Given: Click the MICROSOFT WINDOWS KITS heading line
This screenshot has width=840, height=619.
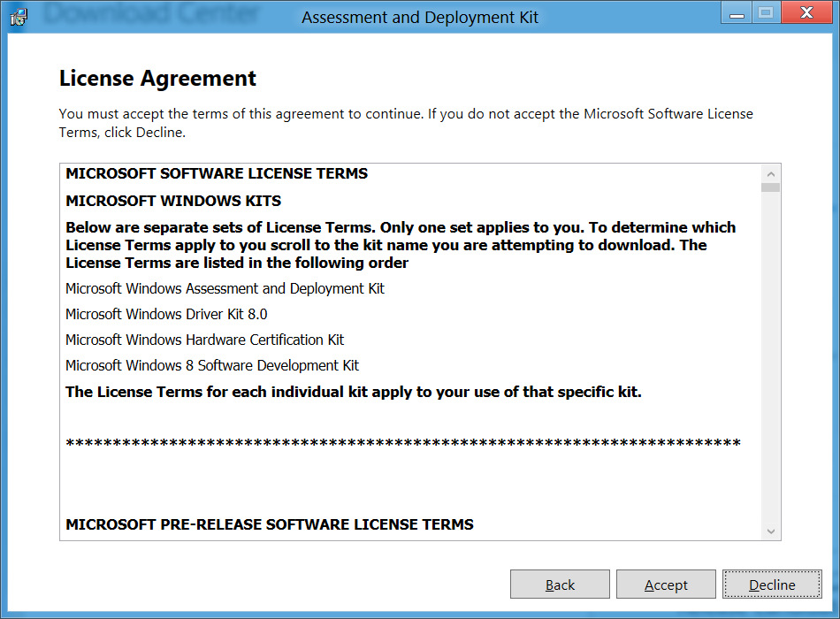Looking at the screenshot, I should pyautogui.click(x=173, y=201).
